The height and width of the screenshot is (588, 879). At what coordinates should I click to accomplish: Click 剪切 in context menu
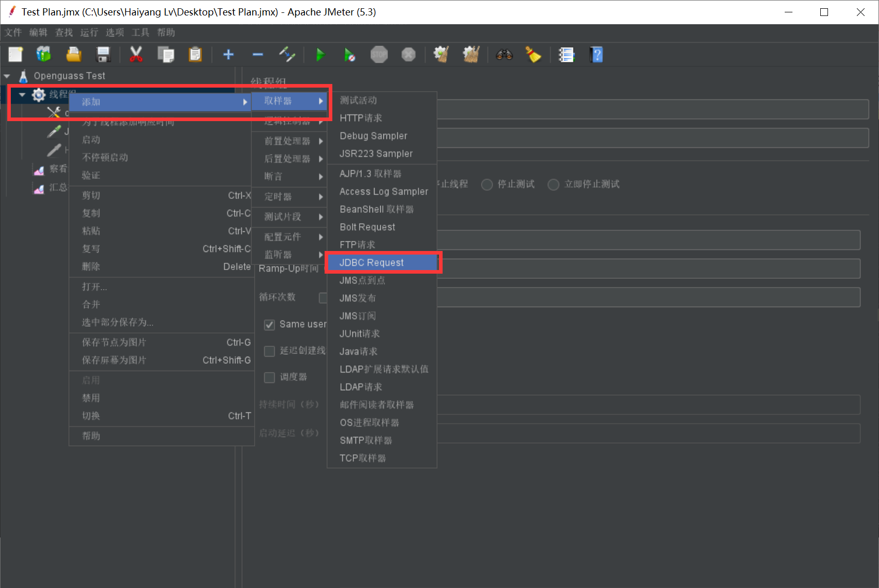point(162,195)
